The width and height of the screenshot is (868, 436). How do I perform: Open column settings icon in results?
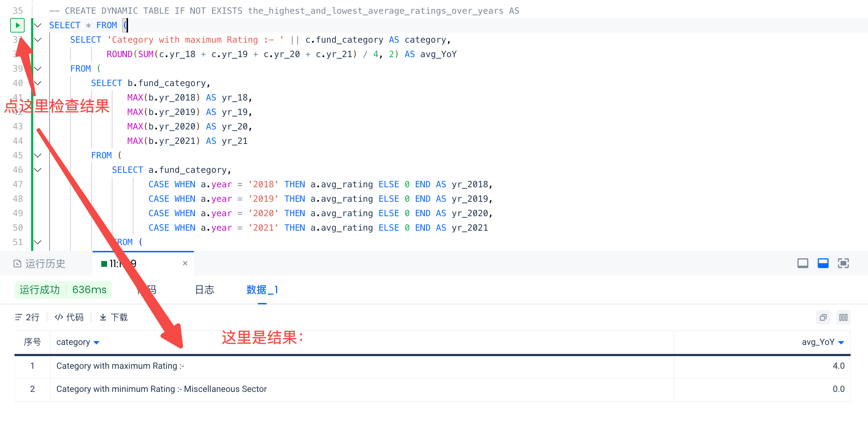click(x=843, y=317)
